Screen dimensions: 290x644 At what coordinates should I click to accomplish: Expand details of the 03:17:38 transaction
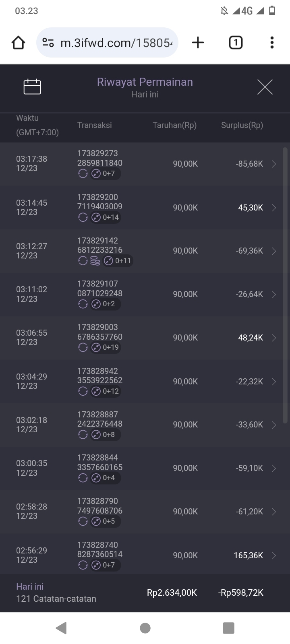tap(274, 164)
